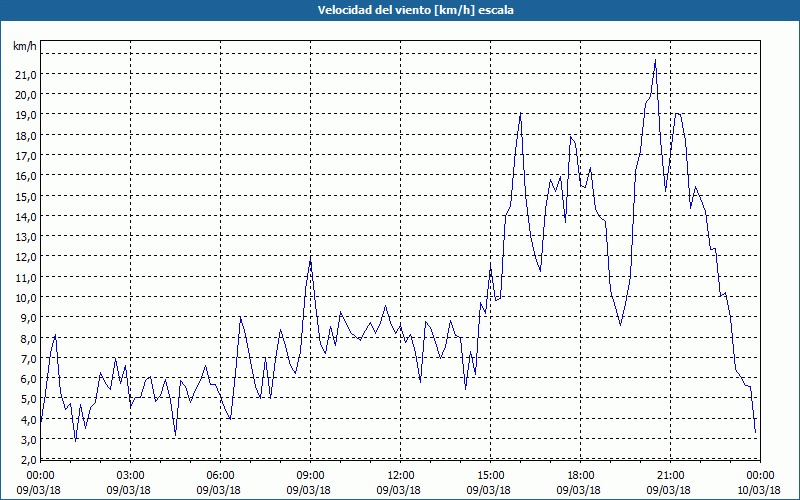The width and height of the screenshot is (800, 500).
Task: Click the chart title 'Velocidad del viento [km/h] escala'
Action: coord(415,10)
